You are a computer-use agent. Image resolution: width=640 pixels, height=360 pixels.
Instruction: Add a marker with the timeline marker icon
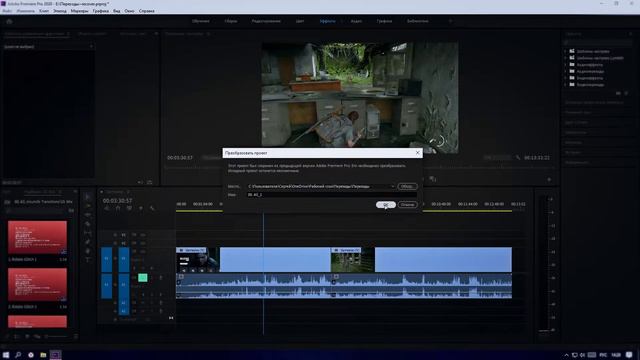pos(141,208)
